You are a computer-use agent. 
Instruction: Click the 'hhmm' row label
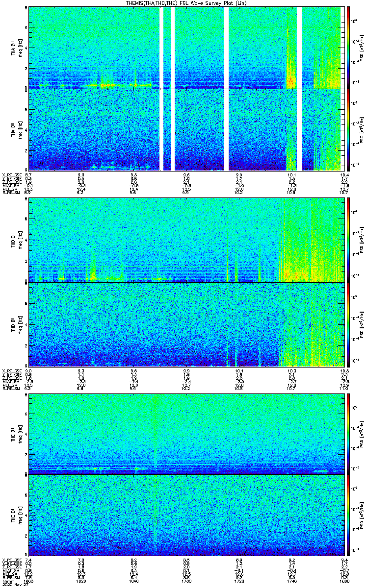[8, 581]
